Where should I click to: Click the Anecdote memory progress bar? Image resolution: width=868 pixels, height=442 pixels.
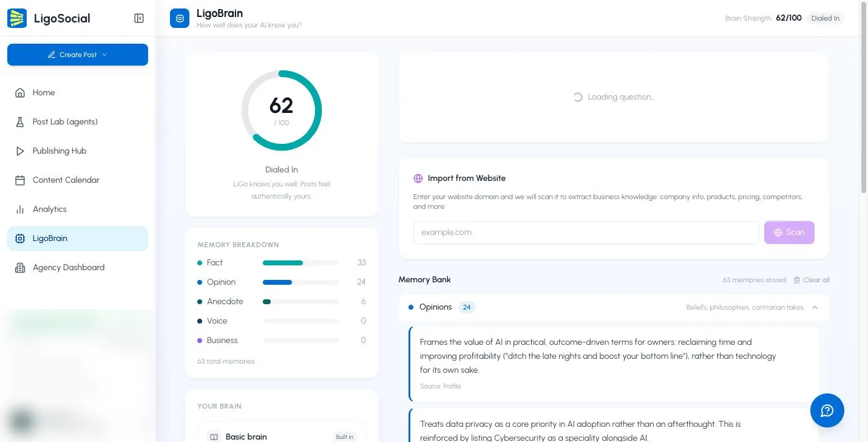[x=300, y=302]
